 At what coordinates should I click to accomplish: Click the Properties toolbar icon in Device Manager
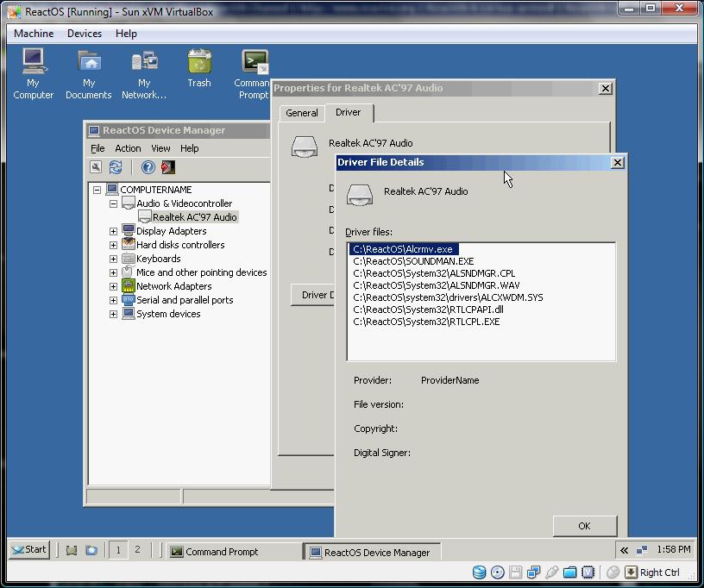(x=96, y=167)
